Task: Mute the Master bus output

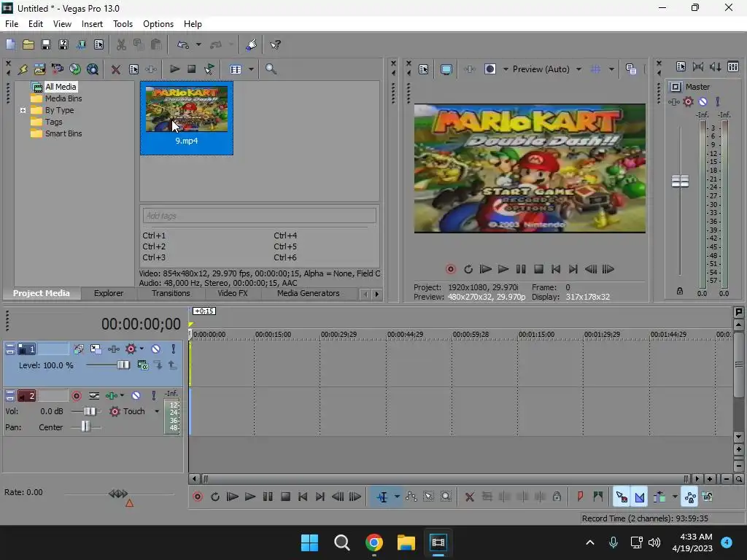Action: click(703, 101)
